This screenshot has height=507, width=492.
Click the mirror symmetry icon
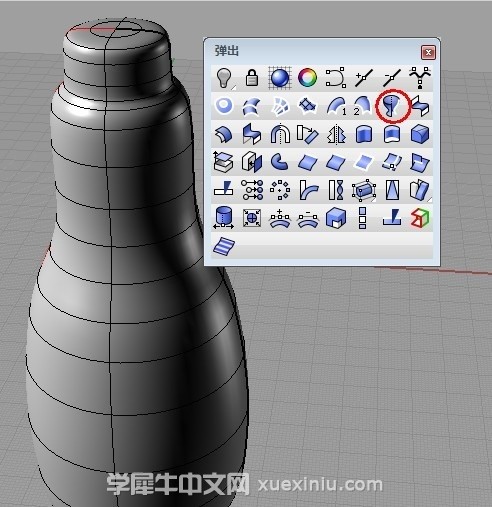click(x=336, y=134)
